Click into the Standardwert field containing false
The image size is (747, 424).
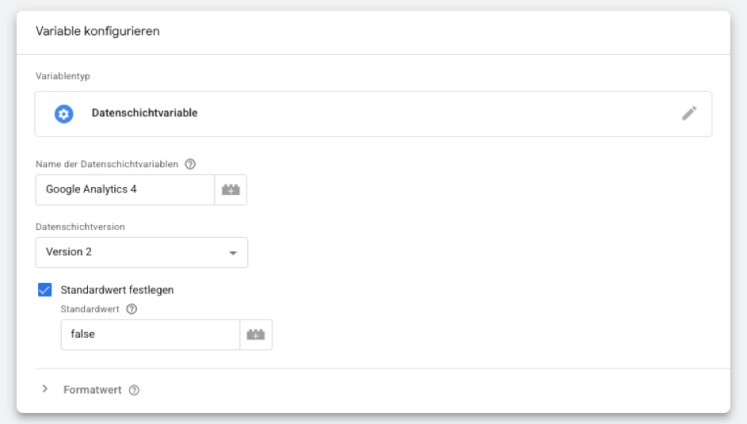(x=150, y=335)
